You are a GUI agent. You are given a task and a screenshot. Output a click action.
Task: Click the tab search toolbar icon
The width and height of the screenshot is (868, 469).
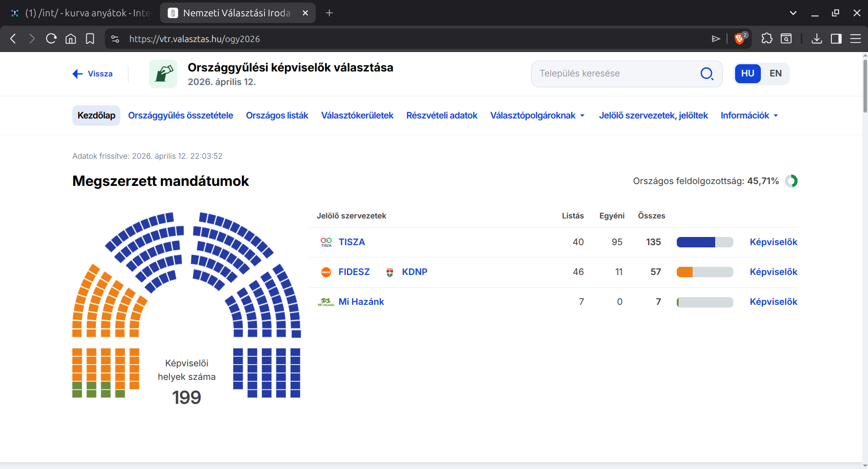pos(786,39)
